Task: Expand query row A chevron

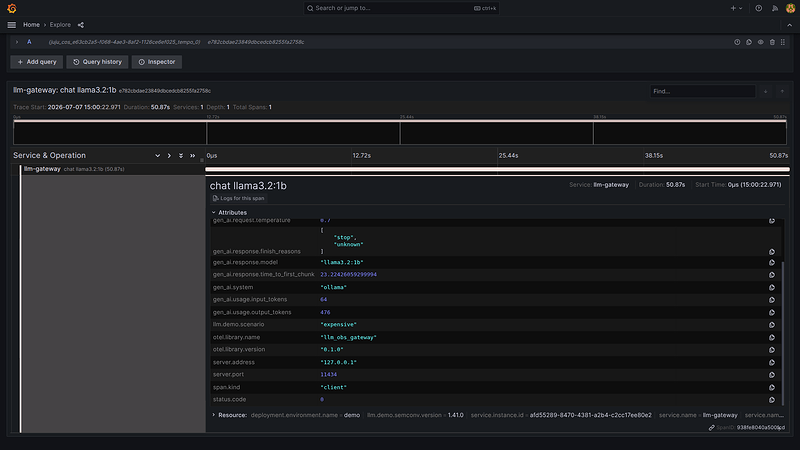Action: click(17, 42)
